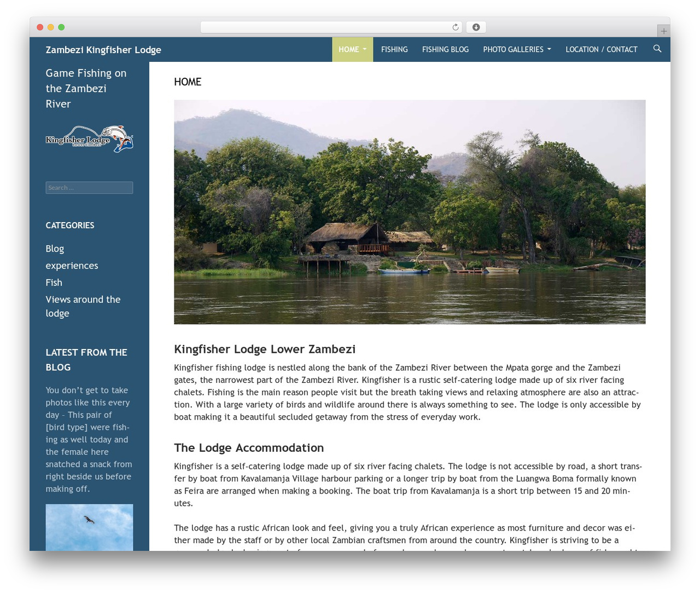Click the lodge riverside hero photo
Viewport: 700px width, 593px height.
coord(410,212)
